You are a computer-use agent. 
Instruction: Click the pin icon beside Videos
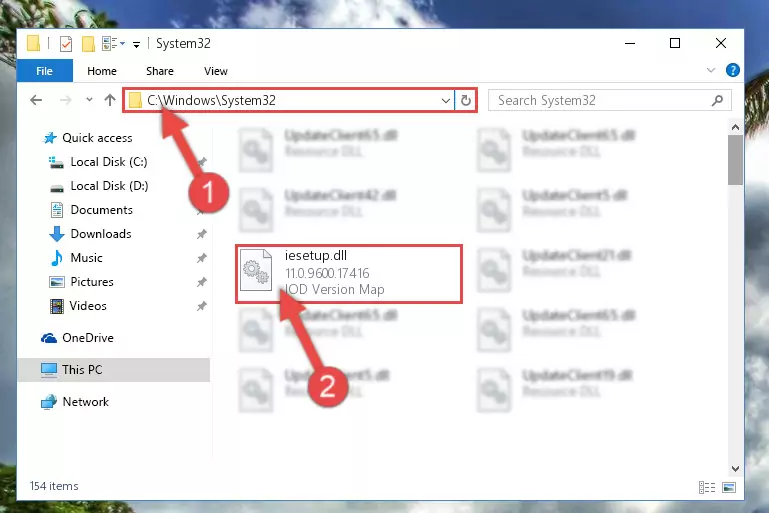click(202, 306)
